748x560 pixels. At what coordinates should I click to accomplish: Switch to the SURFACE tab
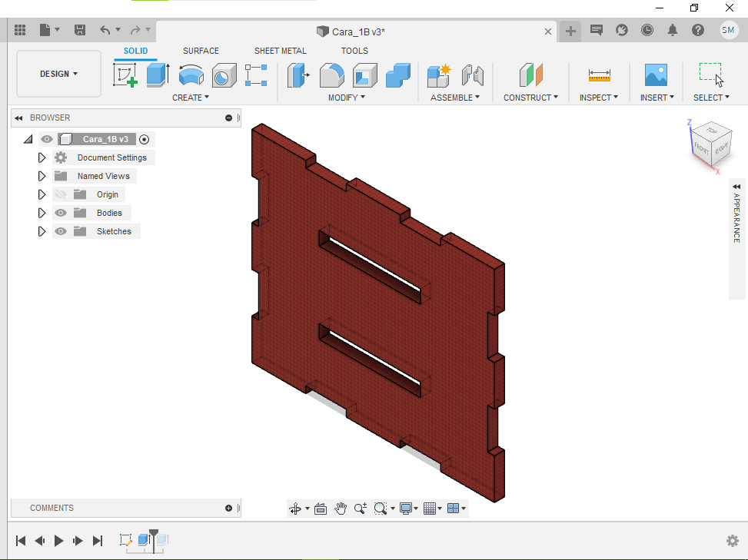point(201,51)
